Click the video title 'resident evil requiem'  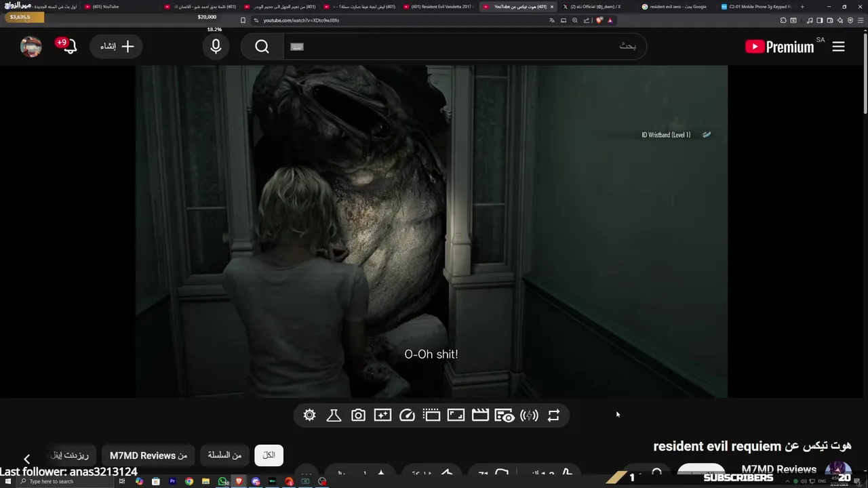(752, 446)
